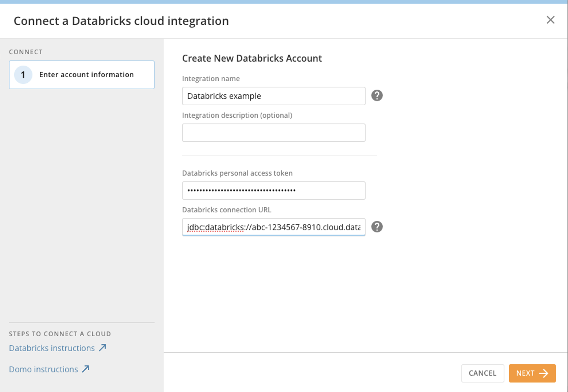Click the question mark near the access token section
The width and height of the screenshot is (568, 392).
377,226
